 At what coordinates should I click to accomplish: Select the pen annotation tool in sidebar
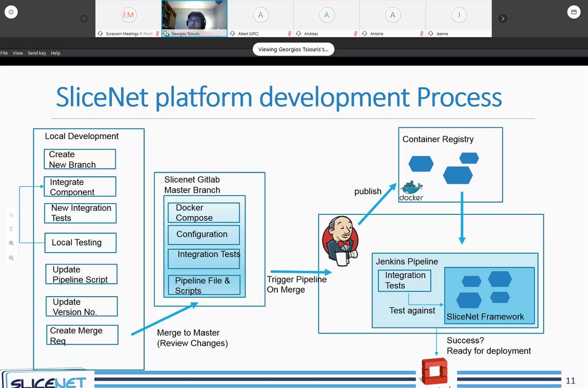click(x=11, y=214)
